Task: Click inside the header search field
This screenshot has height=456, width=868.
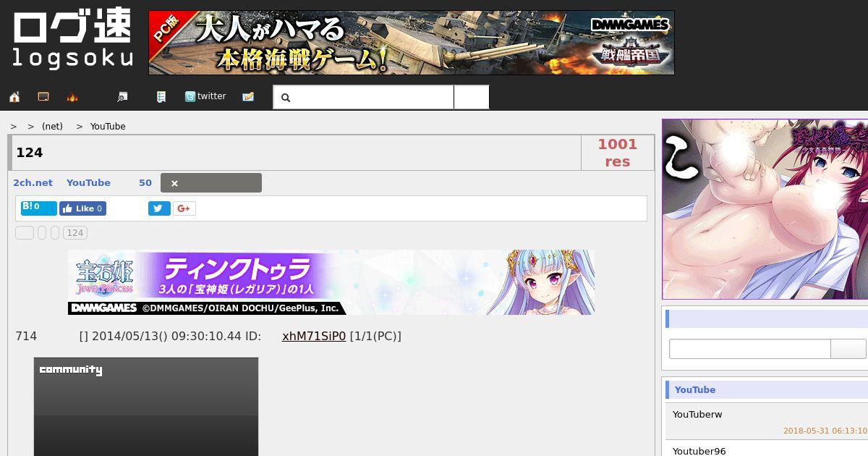Action: [363, 97]
